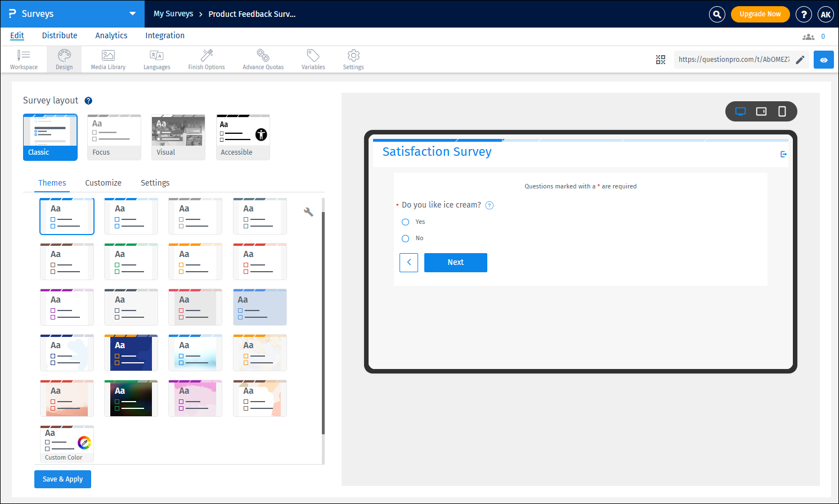Screen dimensions: 839x504
Task: Show the survey QR code
Action: 661,59
